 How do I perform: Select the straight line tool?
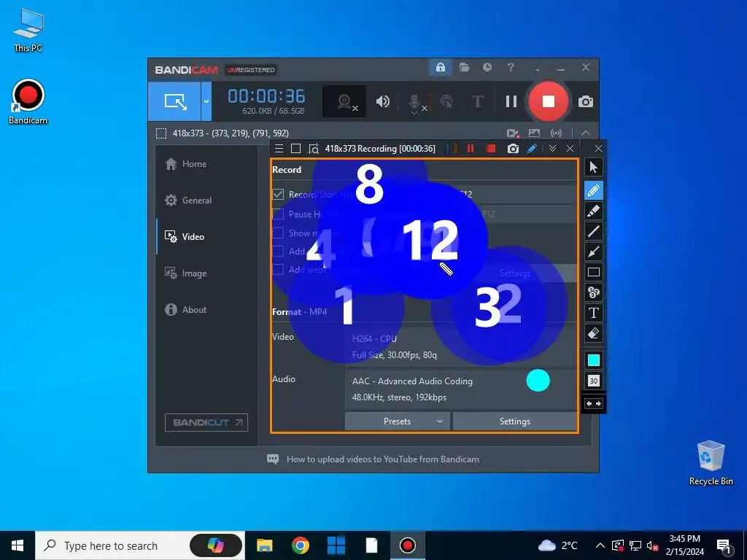tap(594, 231)
